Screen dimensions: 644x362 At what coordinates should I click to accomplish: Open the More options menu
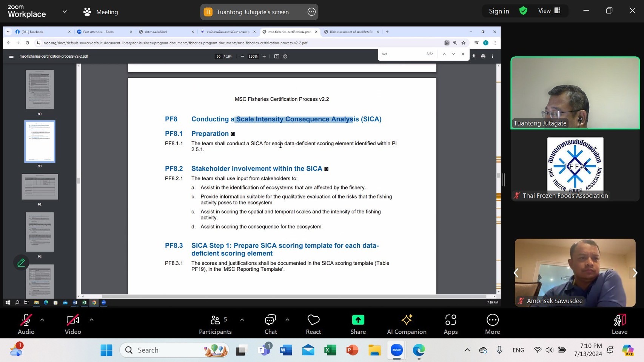click(x=492, y=324)
